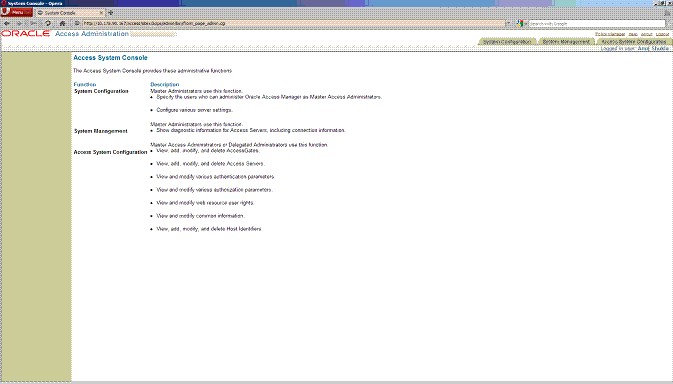Screen dimensions: 673x384
Task: Open the Opera Menu button
Action: 17,12
